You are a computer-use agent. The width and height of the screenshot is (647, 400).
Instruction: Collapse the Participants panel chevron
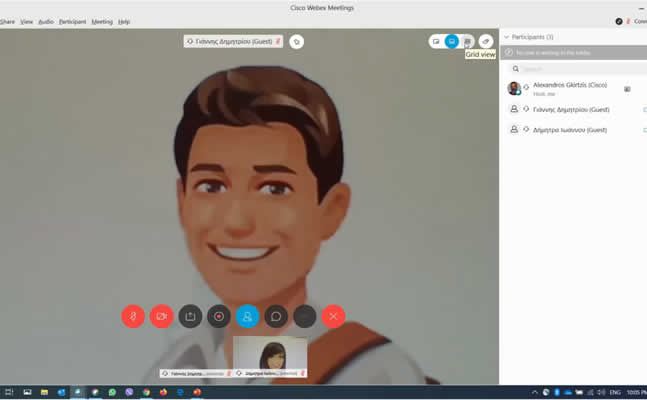click(x=506, y=37)
